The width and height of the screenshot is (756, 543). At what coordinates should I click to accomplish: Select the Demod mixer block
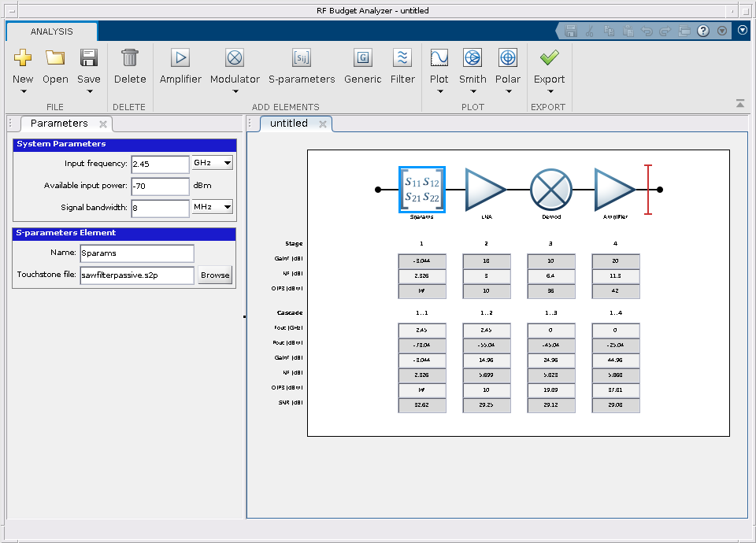pyautogui.click(x=550, y=190)
